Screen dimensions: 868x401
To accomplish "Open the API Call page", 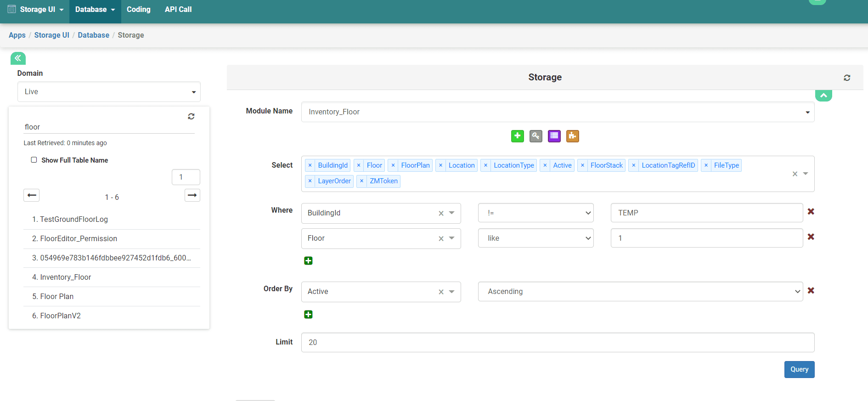I will (178, 10).
